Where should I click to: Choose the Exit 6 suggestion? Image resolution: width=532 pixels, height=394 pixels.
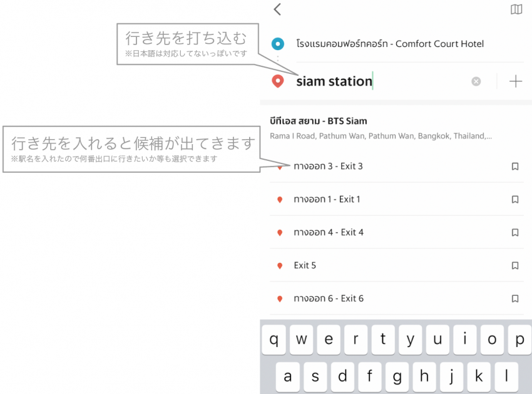[x=328, y=299]
